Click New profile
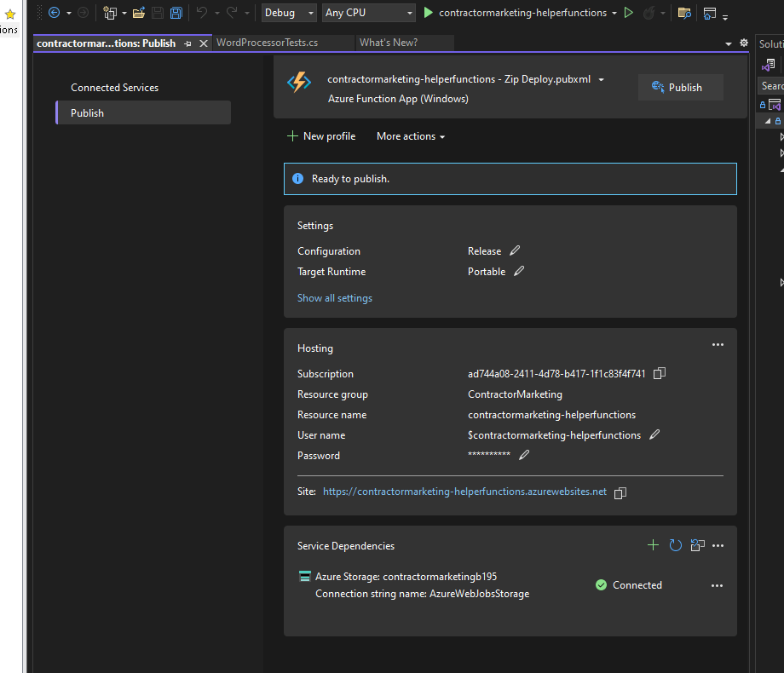The width and height of the screenshot is (784, 673). click(x=321, y=136)
